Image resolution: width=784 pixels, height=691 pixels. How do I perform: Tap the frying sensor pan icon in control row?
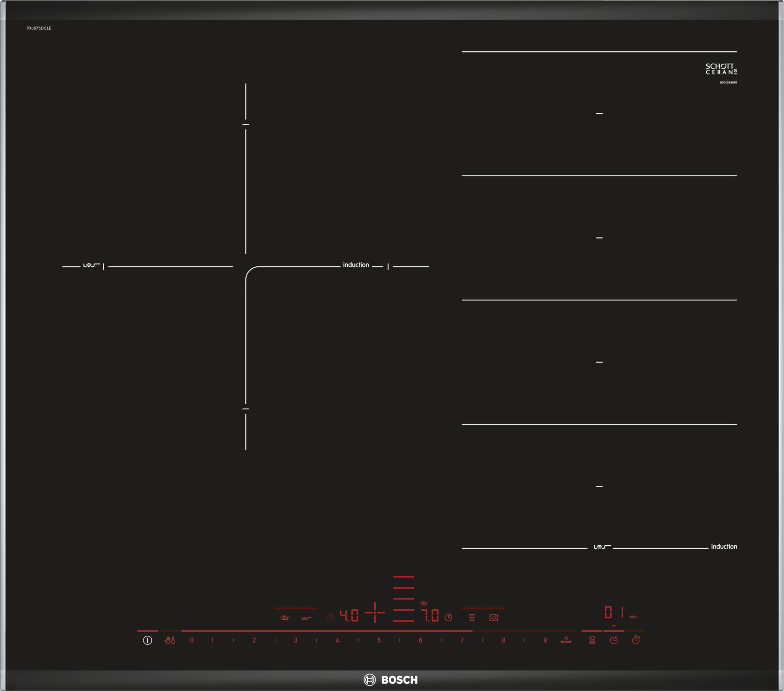307,618
